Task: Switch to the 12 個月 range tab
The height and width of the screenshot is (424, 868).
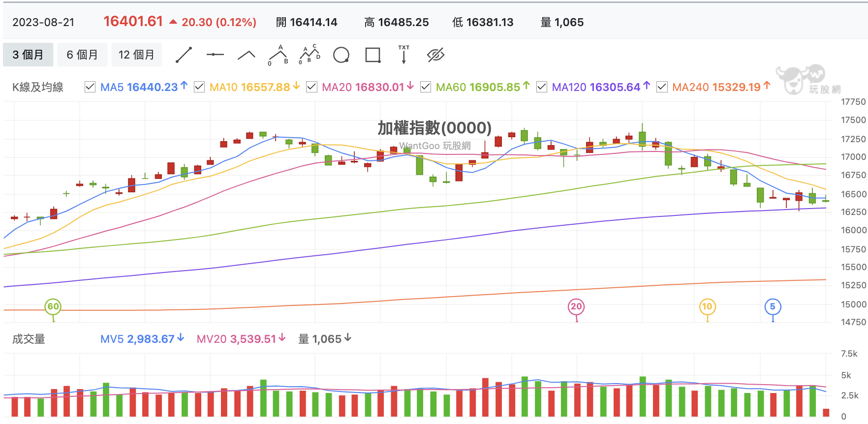Action: (137, 55)
